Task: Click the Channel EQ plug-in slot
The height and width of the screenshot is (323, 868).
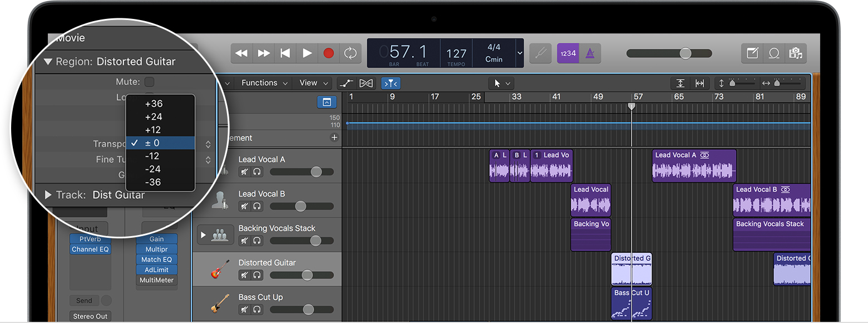Action: pos(90,249)
